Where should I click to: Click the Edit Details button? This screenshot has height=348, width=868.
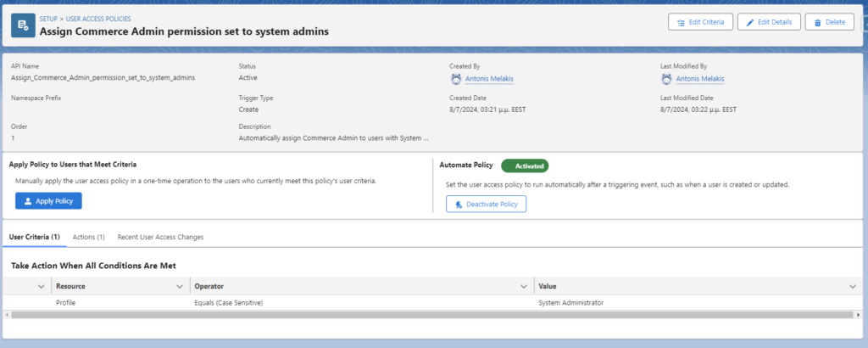[769, 22]
